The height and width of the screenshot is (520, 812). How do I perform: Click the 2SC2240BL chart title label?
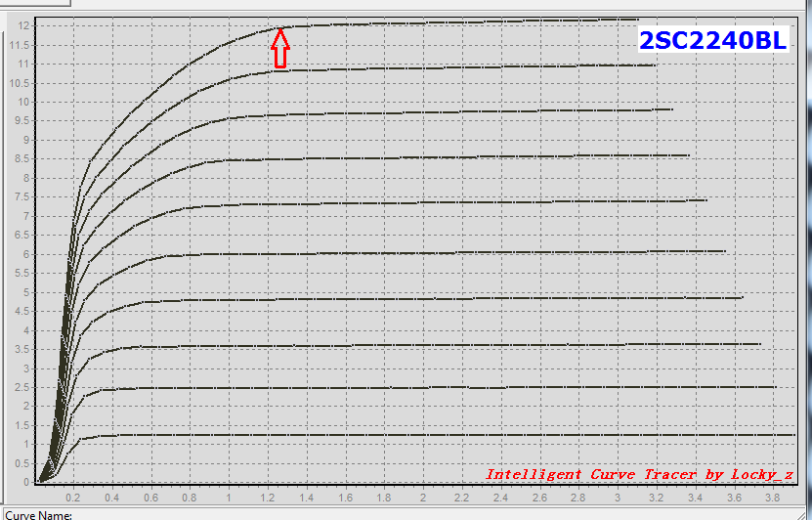click(713, 40)
